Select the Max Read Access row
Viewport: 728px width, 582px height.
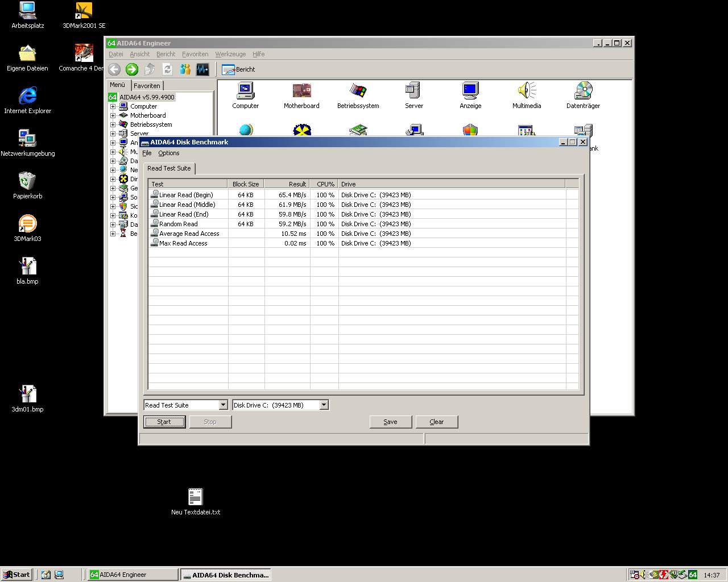[x=363, y=243]
